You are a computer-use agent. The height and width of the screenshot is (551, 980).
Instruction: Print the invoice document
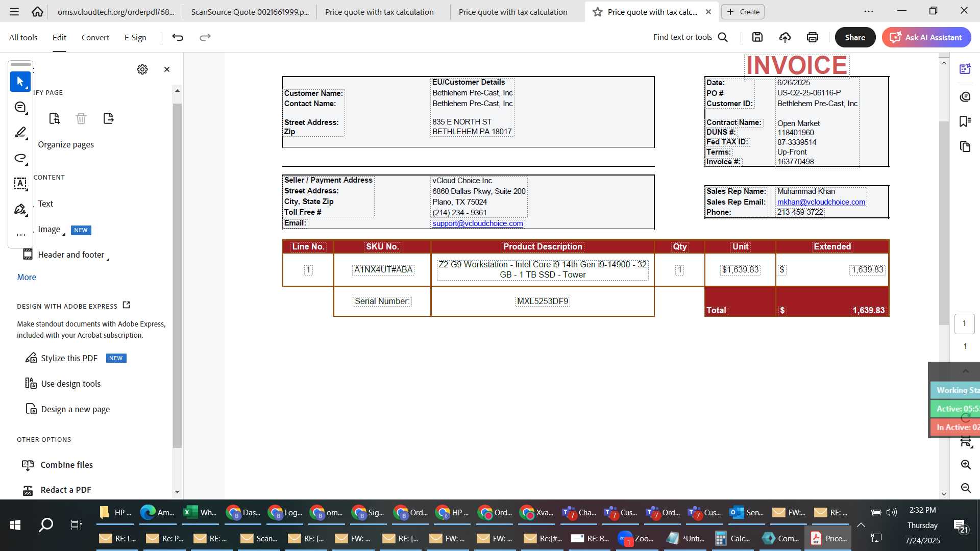pos(813,37)
